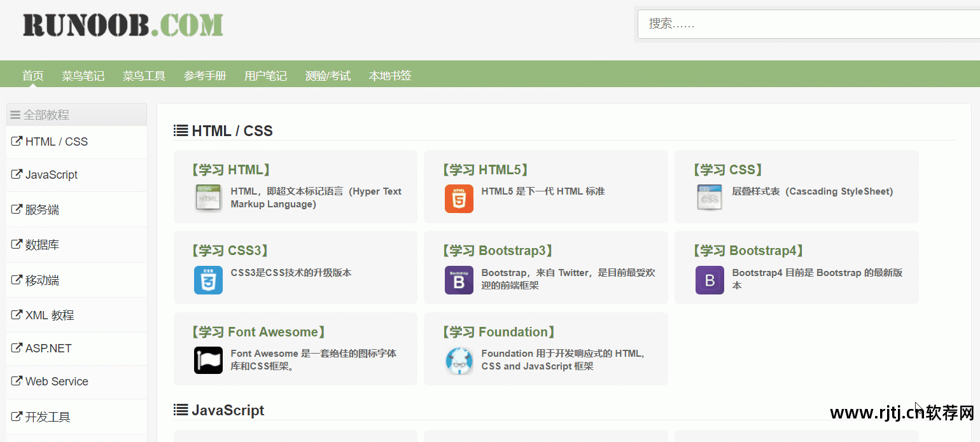Screen dimensions: 980x442
Task: Click the RUNOOB.COM site logo
Action: 123,25
